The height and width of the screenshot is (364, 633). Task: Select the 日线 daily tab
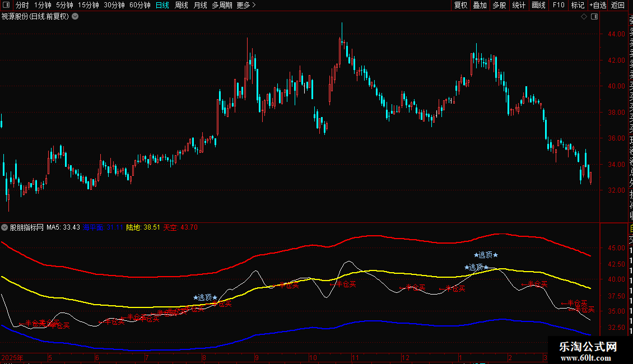point(162,5)
